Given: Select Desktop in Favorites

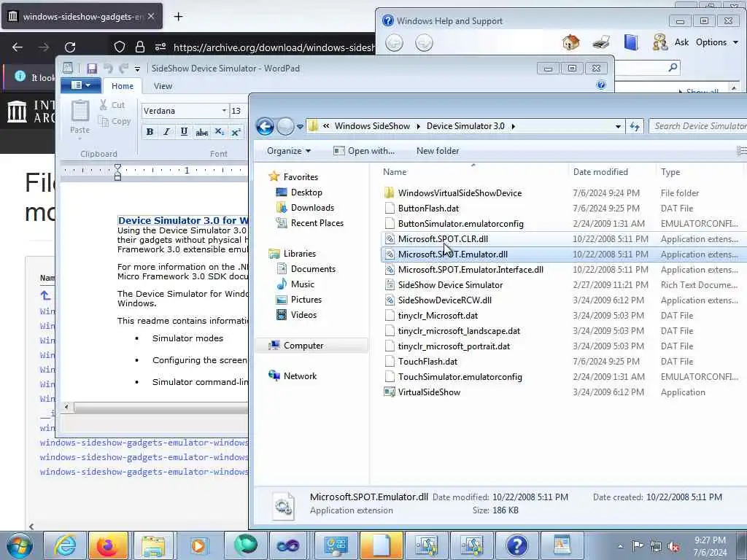Looking at the screenshot, I should (306, 192).
